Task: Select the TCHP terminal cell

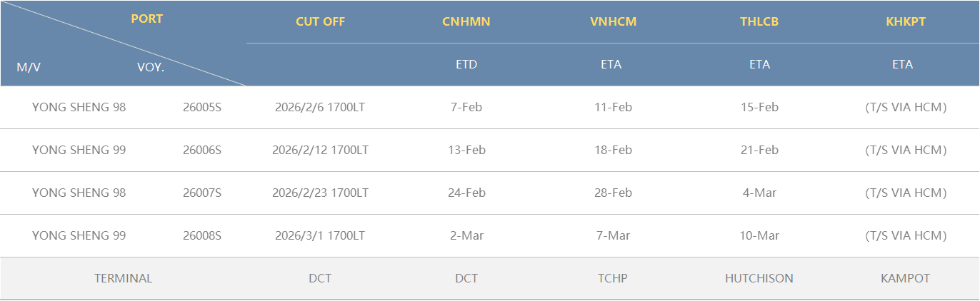Action: pos(613,279)
